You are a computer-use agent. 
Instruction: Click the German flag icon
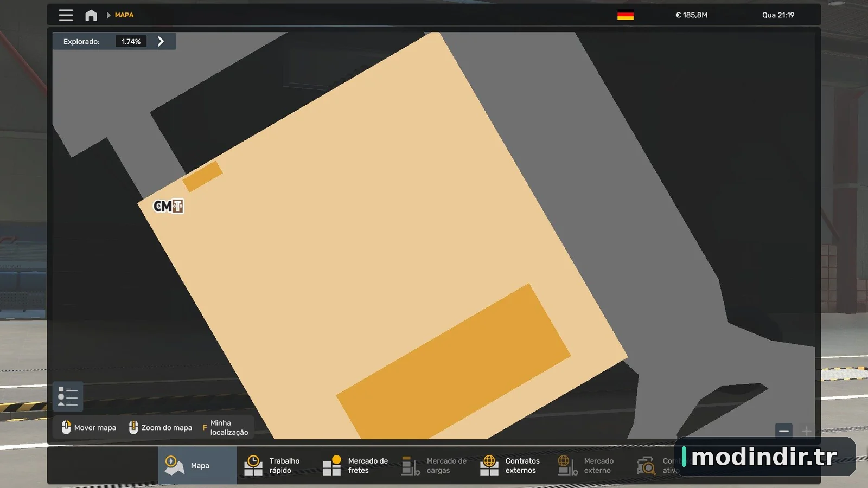coord(626,15)
